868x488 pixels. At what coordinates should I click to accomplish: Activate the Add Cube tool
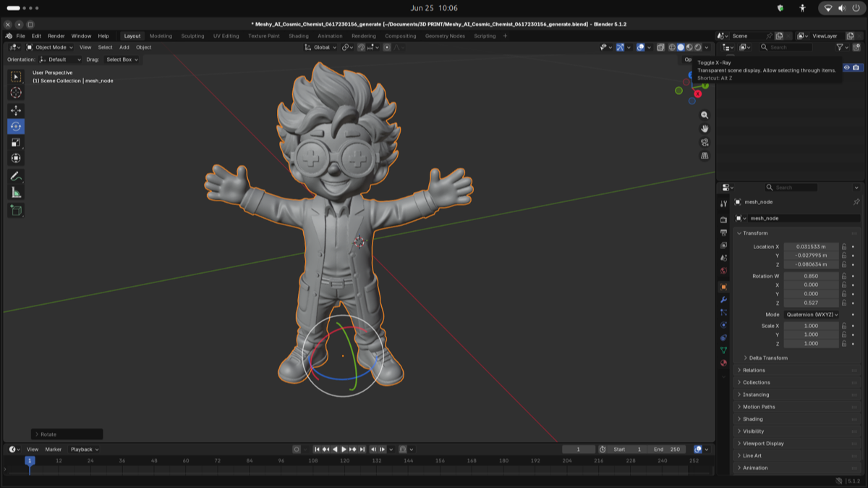tap(16, 211)
